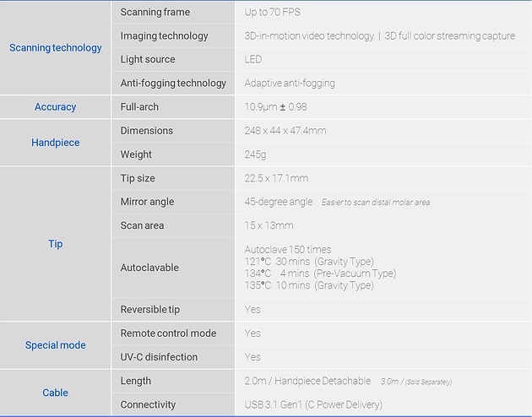The width and height of the screenshot is (532, 417).
Task: Click the Autoclave 150 times text
Action: [x=288, y=250]
